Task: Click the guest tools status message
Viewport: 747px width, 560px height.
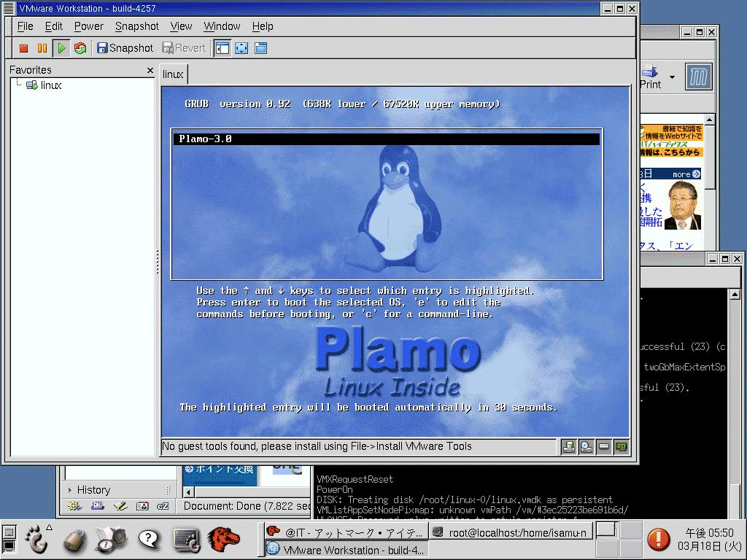Action: [x=317, y=446]
